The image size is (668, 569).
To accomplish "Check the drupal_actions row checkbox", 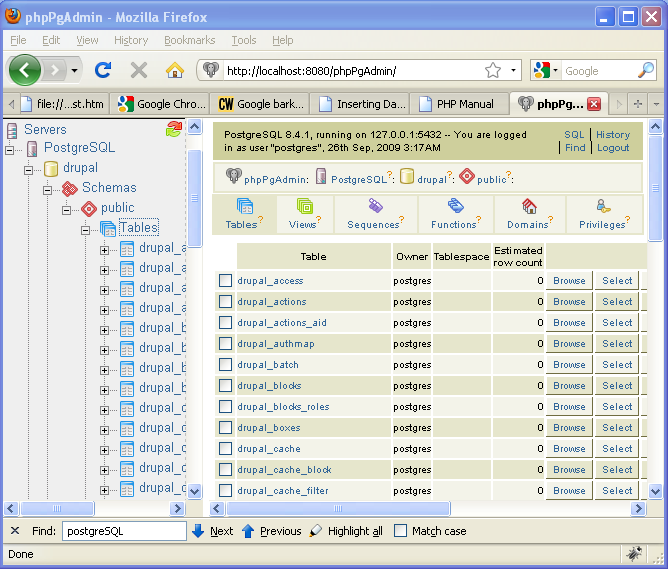I will click(x=225, y=302).
